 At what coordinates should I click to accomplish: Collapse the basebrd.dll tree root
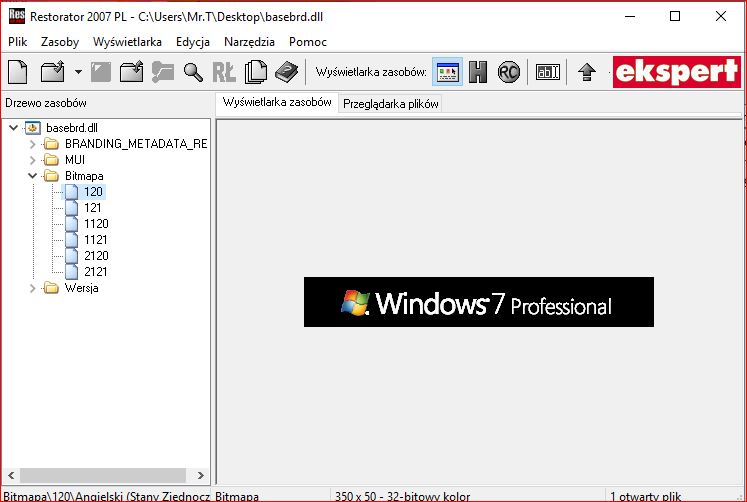click(14, 128)
